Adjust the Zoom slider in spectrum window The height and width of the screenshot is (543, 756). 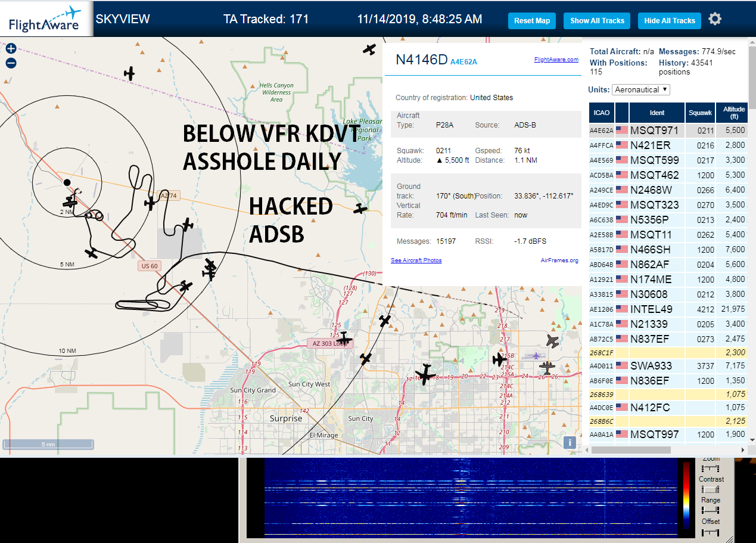pos(711,468)
